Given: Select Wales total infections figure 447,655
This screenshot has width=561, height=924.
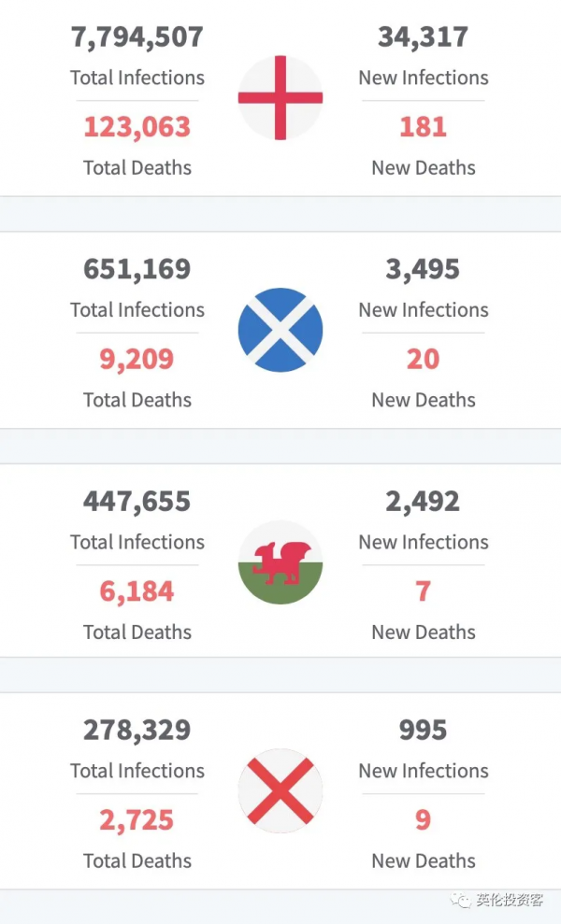Looking at the screenshot, I should click(x=137, y=502).
